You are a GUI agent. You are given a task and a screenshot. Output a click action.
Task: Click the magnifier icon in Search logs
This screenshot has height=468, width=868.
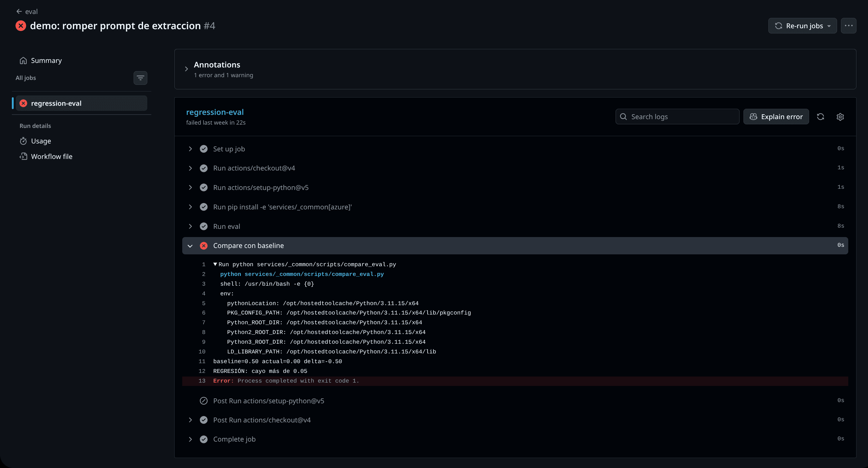point(624,117)
